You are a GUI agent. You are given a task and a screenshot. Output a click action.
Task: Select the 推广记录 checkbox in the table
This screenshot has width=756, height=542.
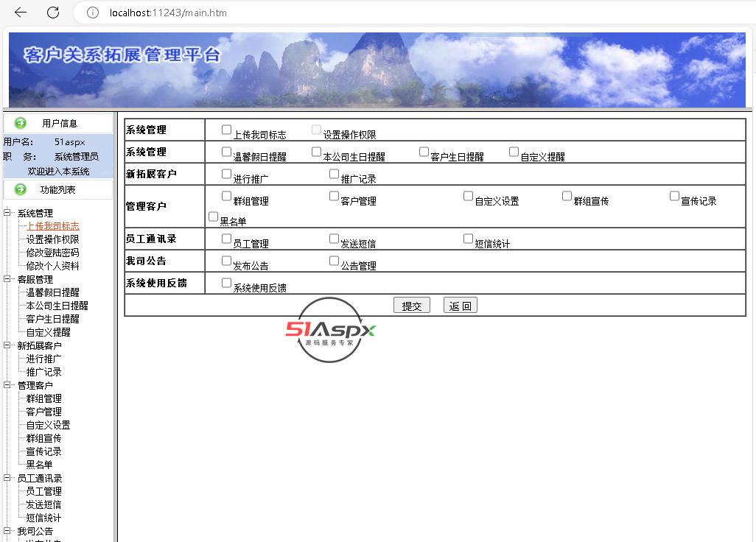click(x=334, y=174)
